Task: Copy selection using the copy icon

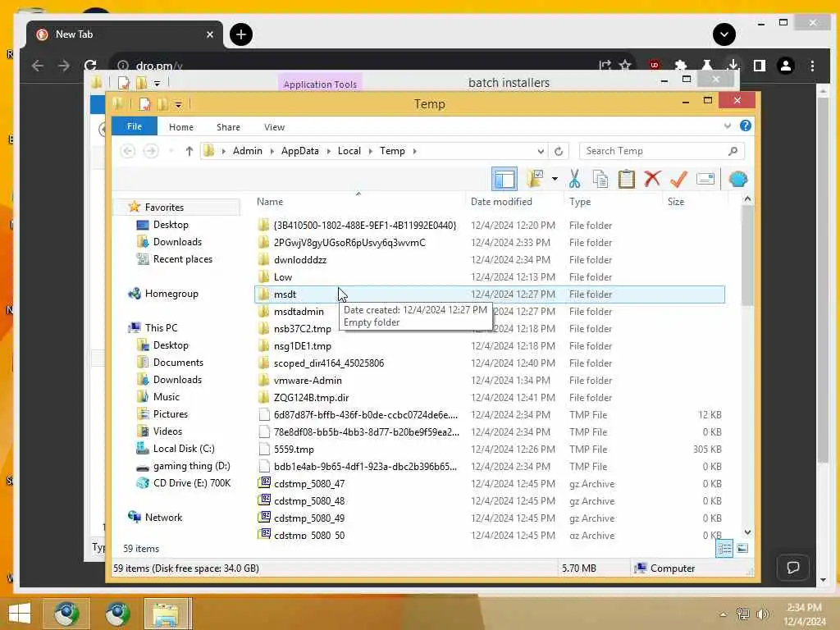Action: click(x=600, y=179)
